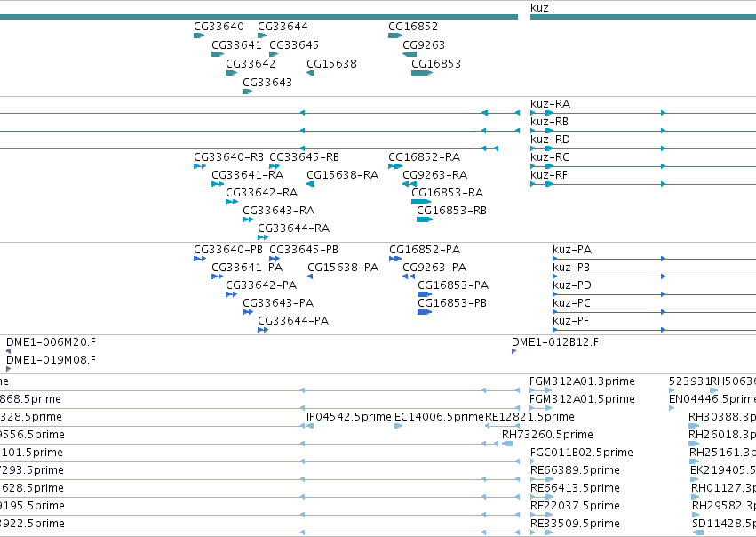Click the RE66413.5prime EST label
The width and height of the screenshot is (756, 537).
click(575, 488)
